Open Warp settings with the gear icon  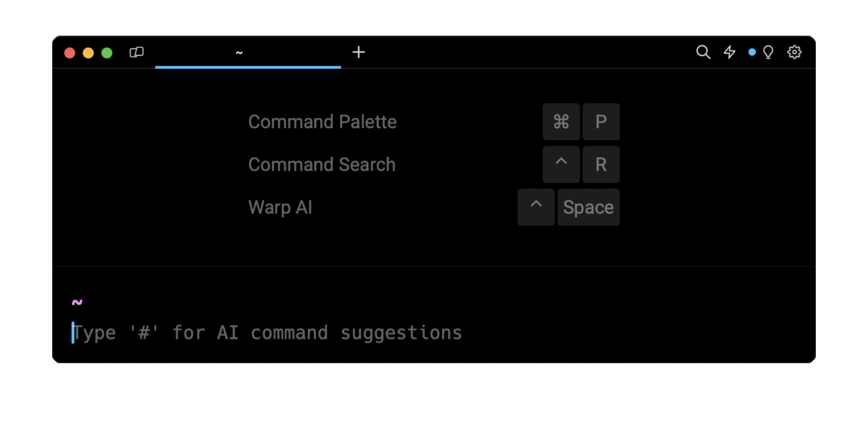click(x=794, y=52)
